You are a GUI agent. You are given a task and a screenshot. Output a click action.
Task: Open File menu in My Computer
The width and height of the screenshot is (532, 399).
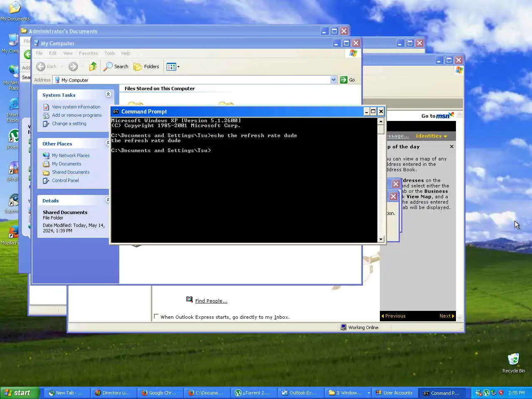tap(39, 53)
